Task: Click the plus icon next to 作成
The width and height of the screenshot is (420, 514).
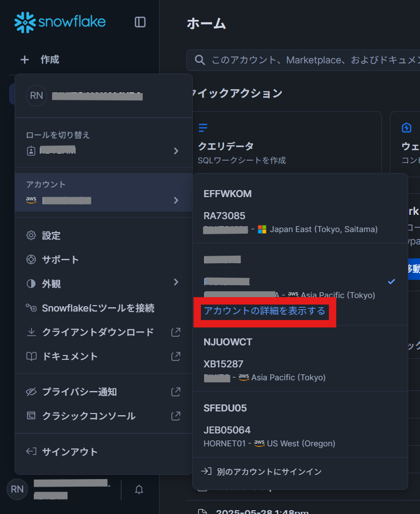Action: [x=25, y=60]
